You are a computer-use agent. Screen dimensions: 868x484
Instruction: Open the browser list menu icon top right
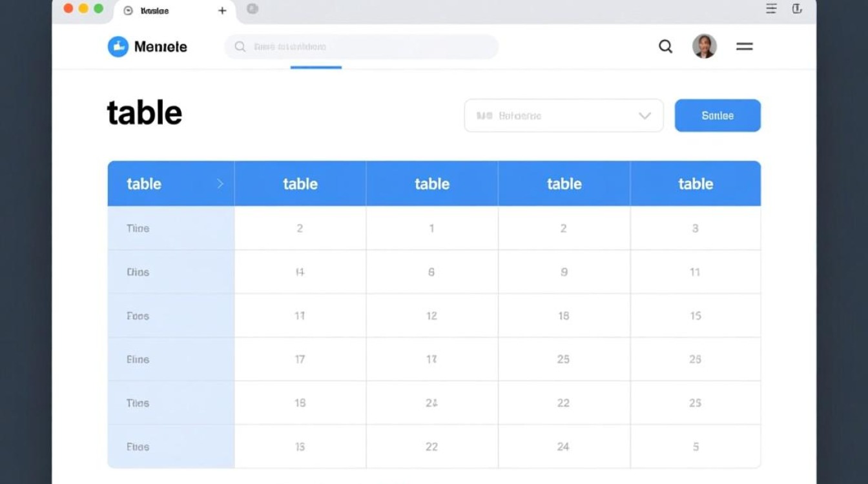click(770, 8)
